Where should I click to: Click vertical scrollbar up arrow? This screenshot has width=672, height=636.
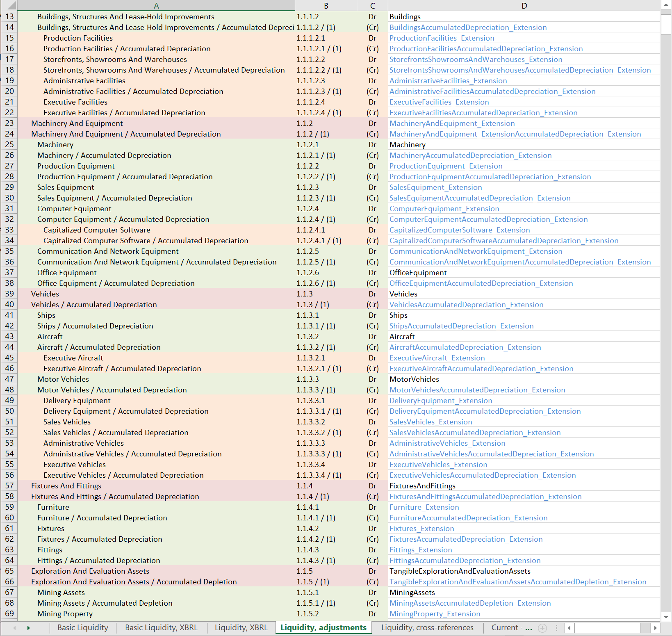coord(666,5)
